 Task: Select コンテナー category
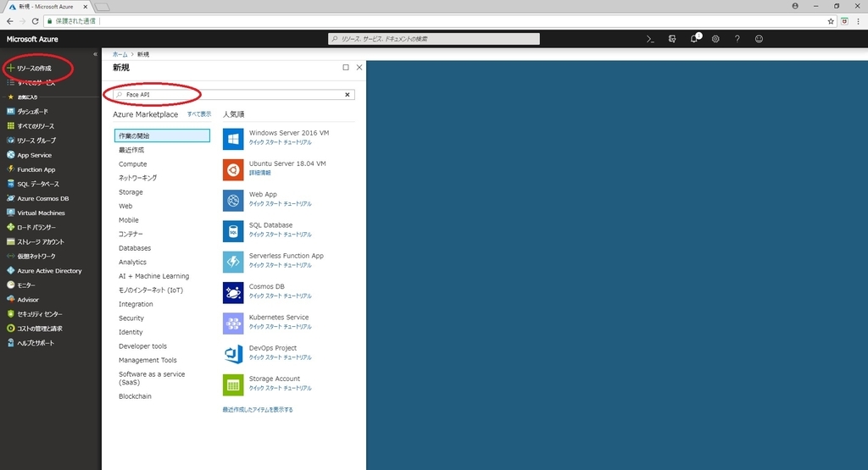131,234
